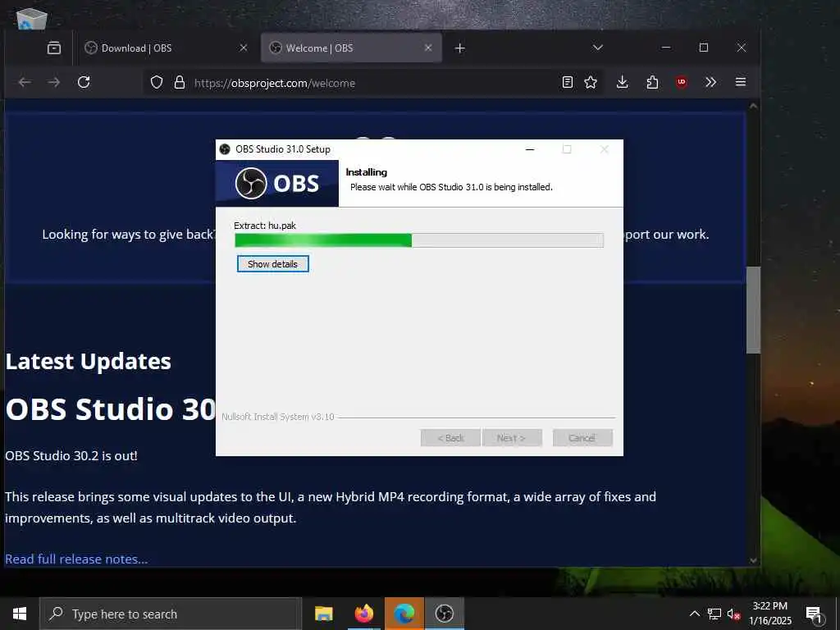Image resolution: width=840 pixels, height=630 pixels.
Task: Click the 'Installing' header in setup
Action: pos(367,172)
